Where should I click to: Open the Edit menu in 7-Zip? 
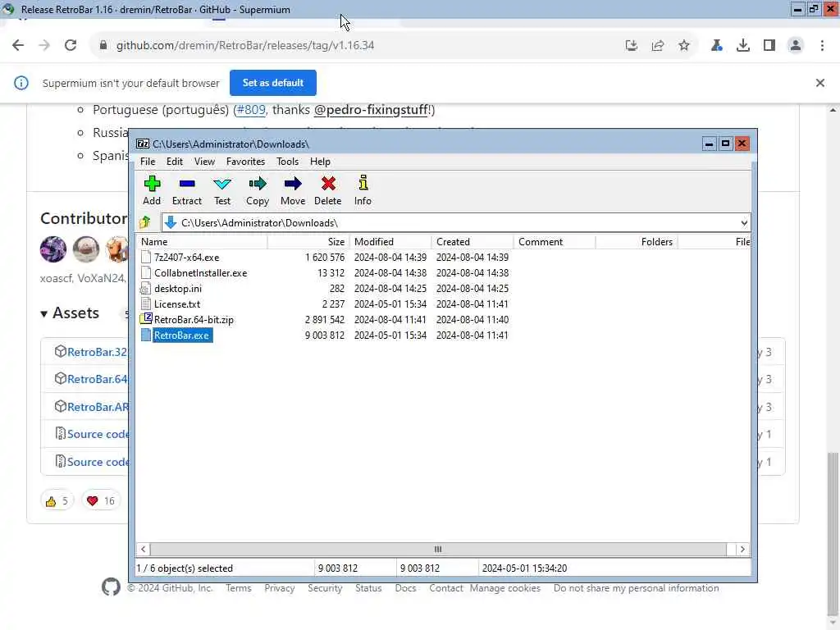tap(175, 162)
